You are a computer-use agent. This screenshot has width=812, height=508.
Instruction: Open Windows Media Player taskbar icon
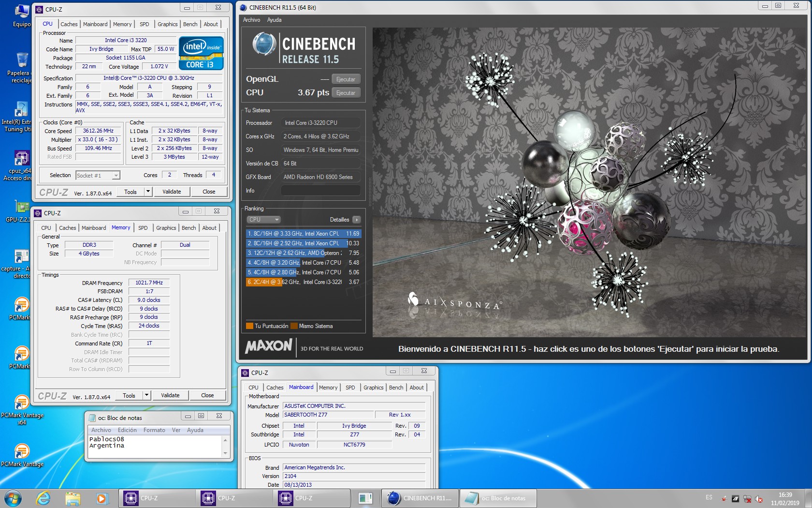click(101, 498)
